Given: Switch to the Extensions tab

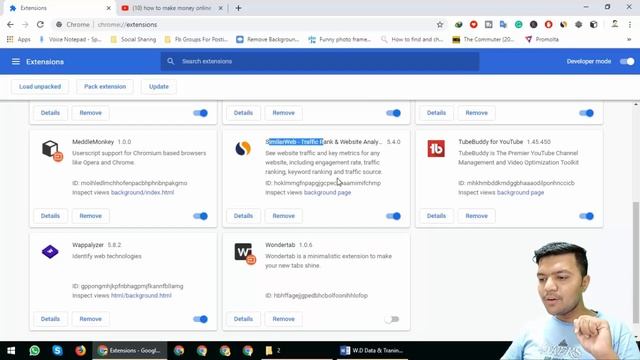Looking at the screenshot, I should (x=60, y=8).
